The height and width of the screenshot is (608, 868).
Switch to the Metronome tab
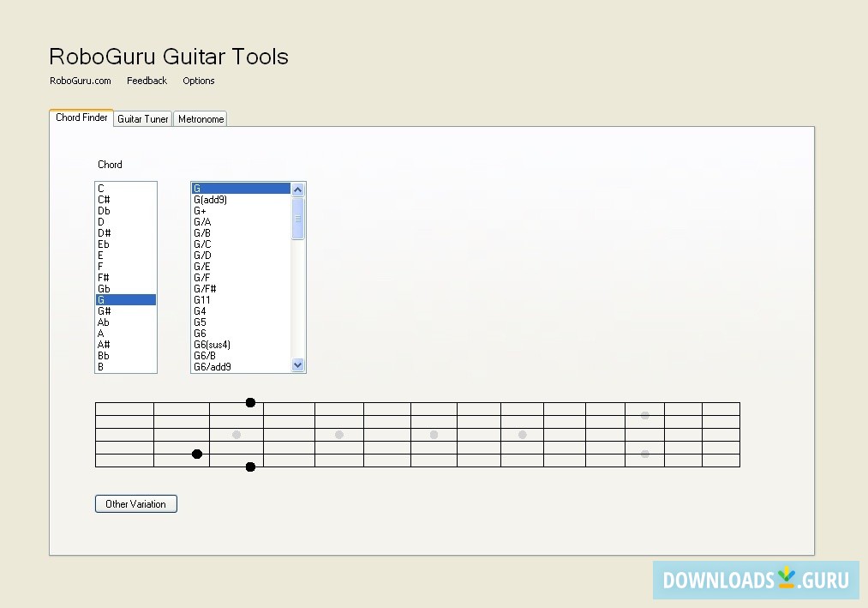[200, 118]
